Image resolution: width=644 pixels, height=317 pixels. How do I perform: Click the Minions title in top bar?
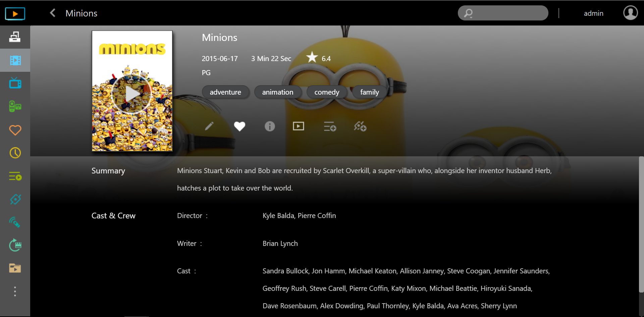click(81, 13)
